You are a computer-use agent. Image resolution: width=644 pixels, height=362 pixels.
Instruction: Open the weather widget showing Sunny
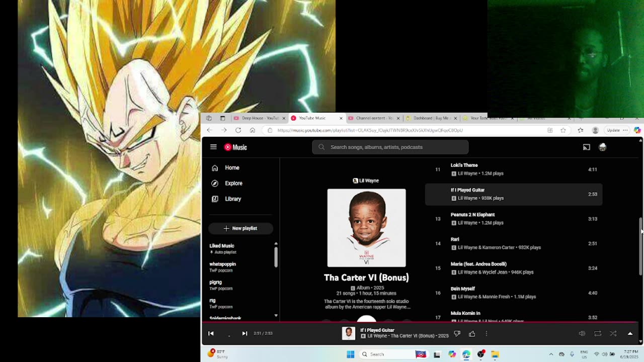tap(218, 354)
